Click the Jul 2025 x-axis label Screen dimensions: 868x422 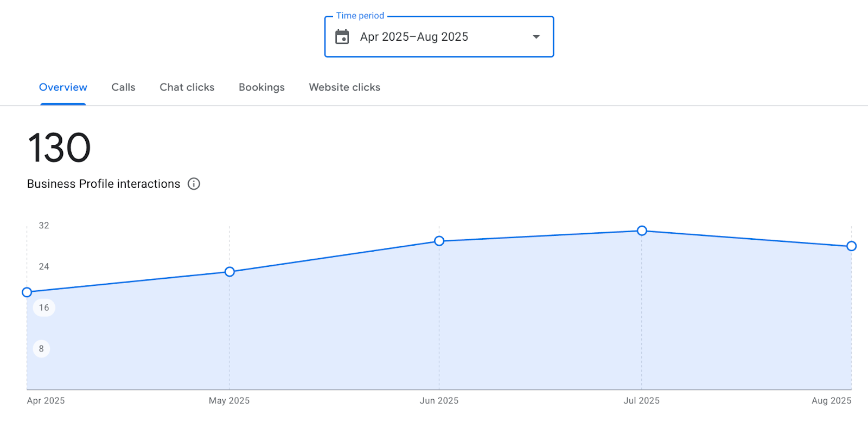click(x=641, y=401)
